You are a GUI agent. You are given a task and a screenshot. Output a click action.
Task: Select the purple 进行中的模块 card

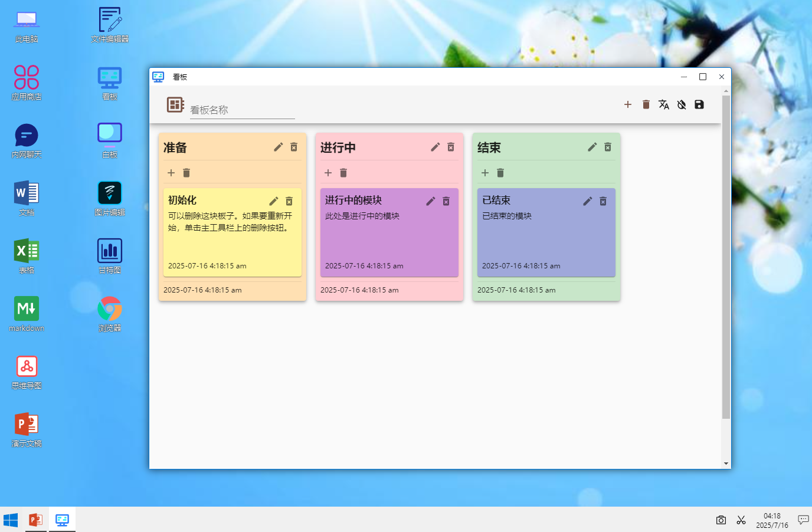[389, 232]
